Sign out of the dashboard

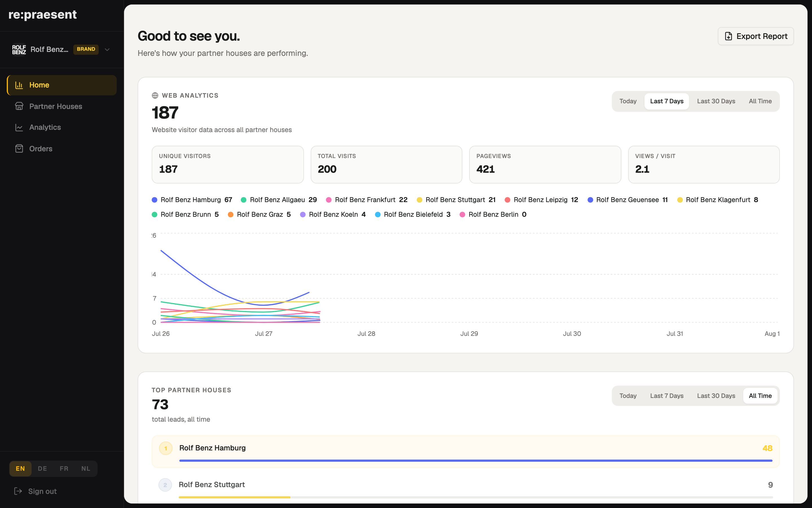[36, 491]
